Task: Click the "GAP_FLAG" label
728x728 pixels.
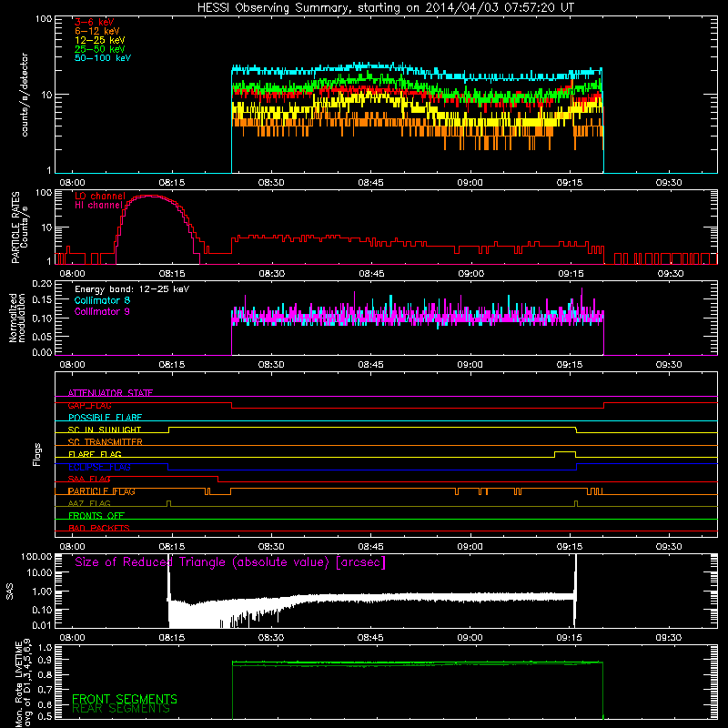Action: (x=89, y=405)
